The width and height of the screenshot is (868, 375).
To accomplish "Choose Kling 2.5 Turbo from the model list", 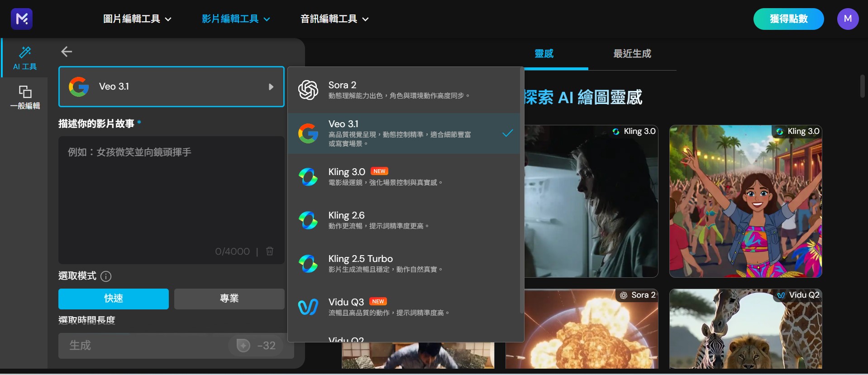I will (404, 263).
